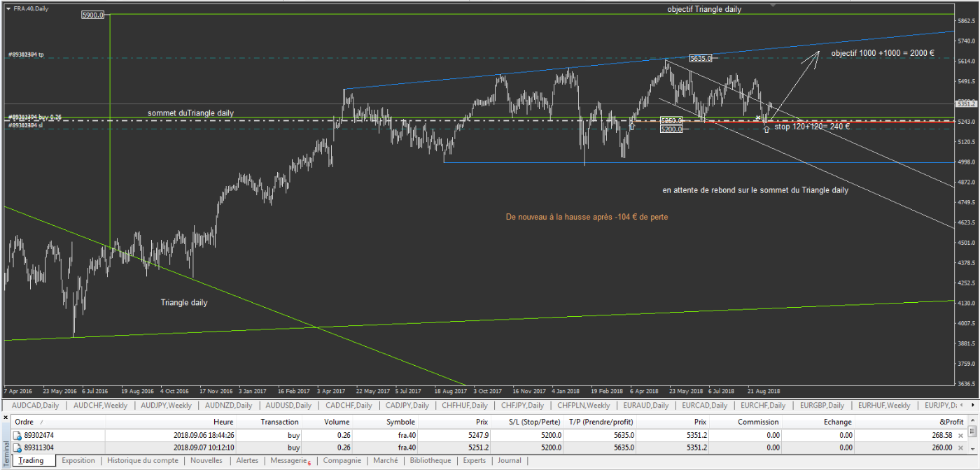Click the 5900.0 price label on chart
Viewport: 980px width, 470px height.
[x=92, y=15]
